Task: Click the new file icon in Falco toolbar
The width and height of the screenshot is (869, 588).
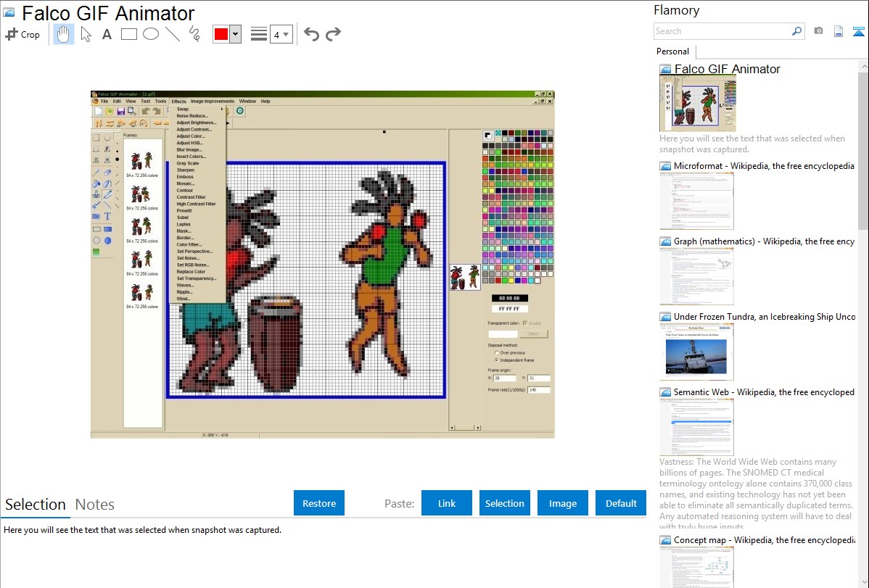Action: coord(98,112)
